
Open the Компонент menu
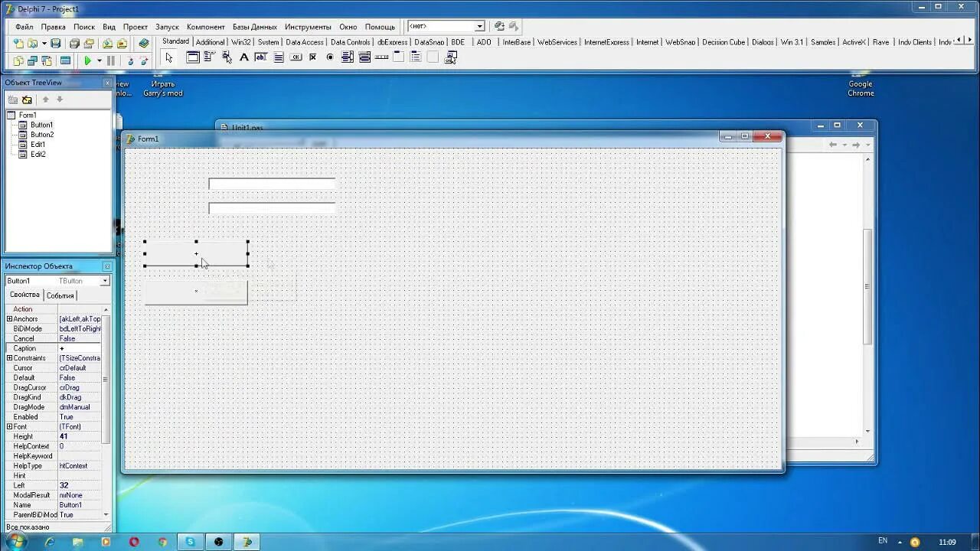point(206,27)
